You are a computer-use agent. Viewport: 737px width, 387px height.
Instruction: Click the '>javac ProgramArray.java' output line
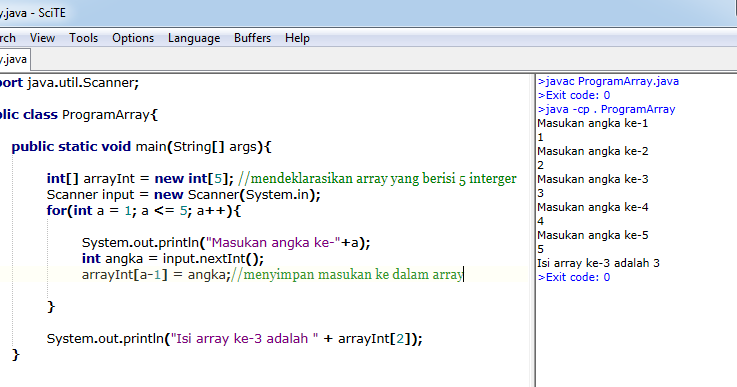pos(608,81)
